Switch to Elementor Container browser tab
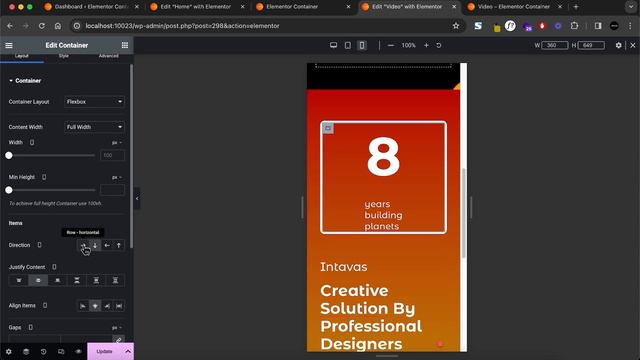The width and height of the screenshot is (640, 360). [302, 7]
